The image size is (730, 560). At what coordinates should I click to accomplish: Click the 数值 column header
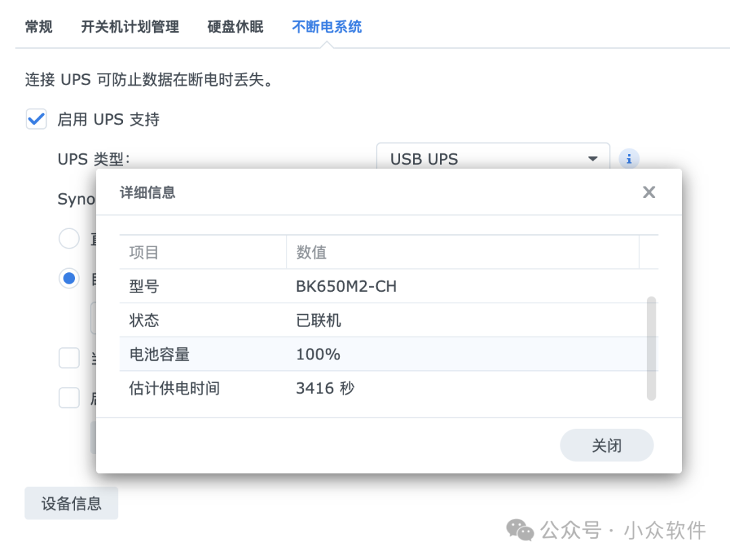(312, 252)
